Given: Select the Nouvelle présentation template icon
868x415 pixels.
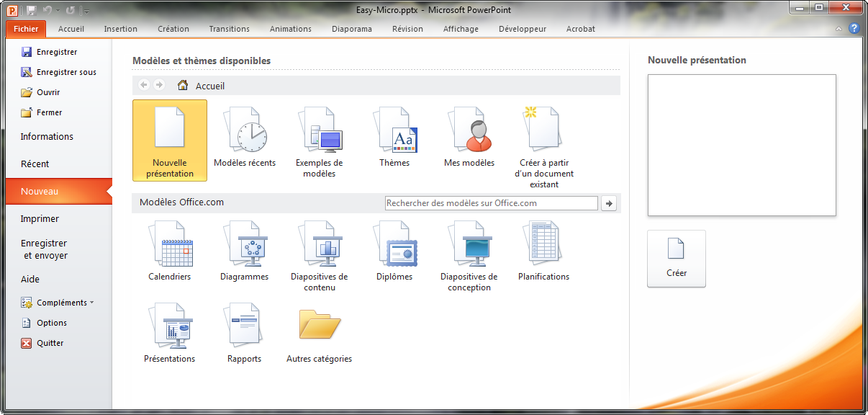Looking at the screenshot, I should click(x=170, y=140).
